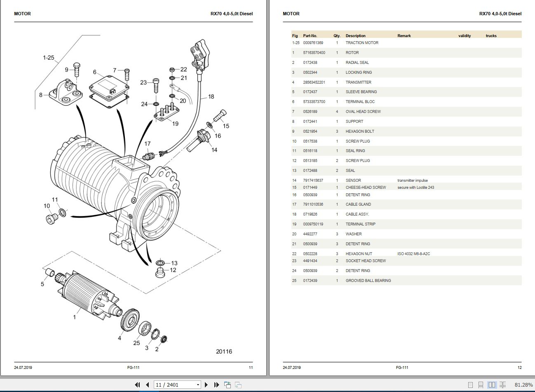Click SENSOR description text

click(x=353, y=181)
